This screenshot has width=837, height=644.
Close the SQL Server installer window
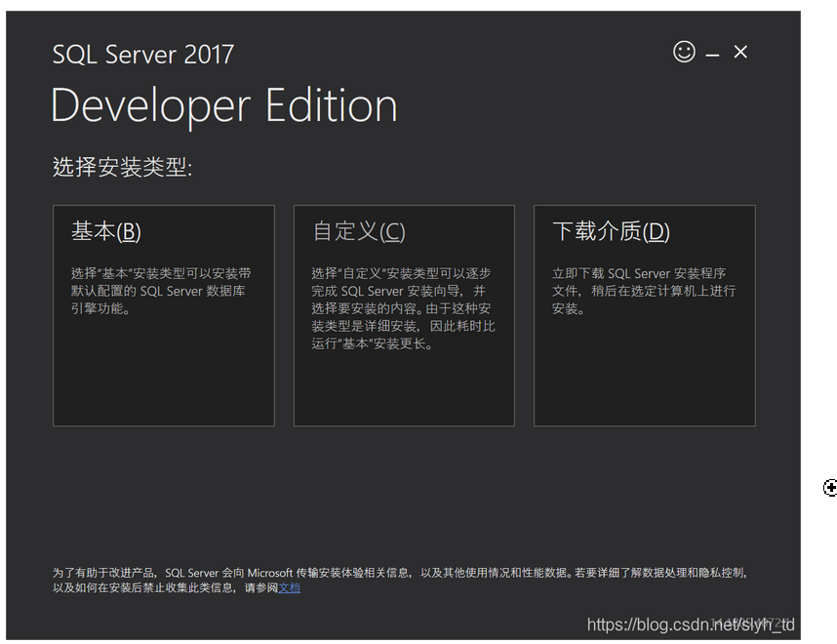(x=740, y=52)
